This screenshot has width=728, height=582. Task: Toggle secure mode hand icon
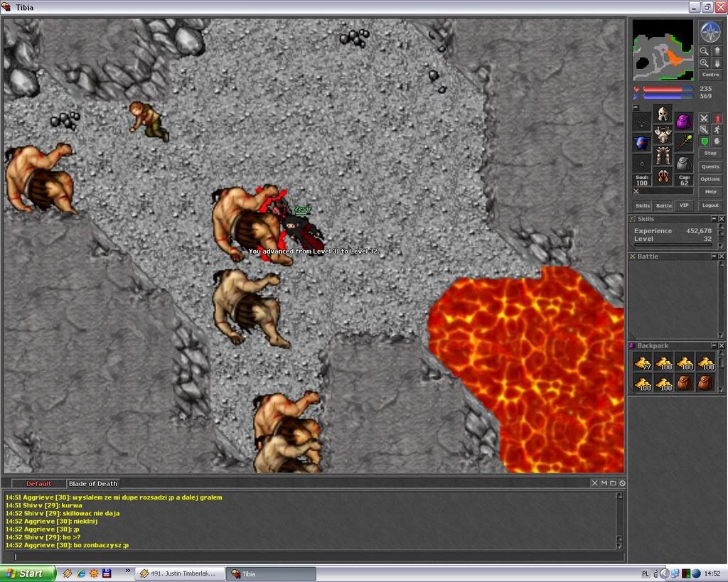click(x=717, y=141)
